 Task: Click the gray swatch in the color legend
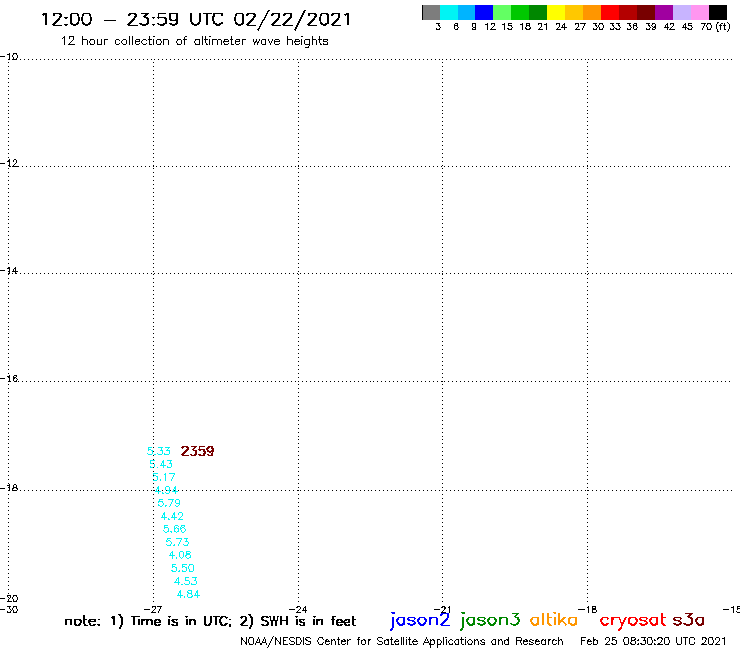click(x=431, y=12)
